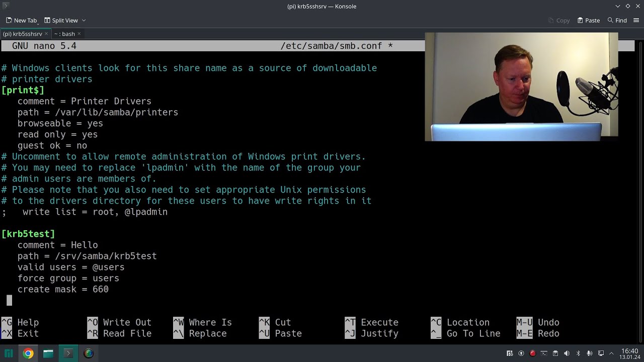Click the 'comment = Hello' line
This screenshot has height=362, width=644.
click(x=58, y=245)
